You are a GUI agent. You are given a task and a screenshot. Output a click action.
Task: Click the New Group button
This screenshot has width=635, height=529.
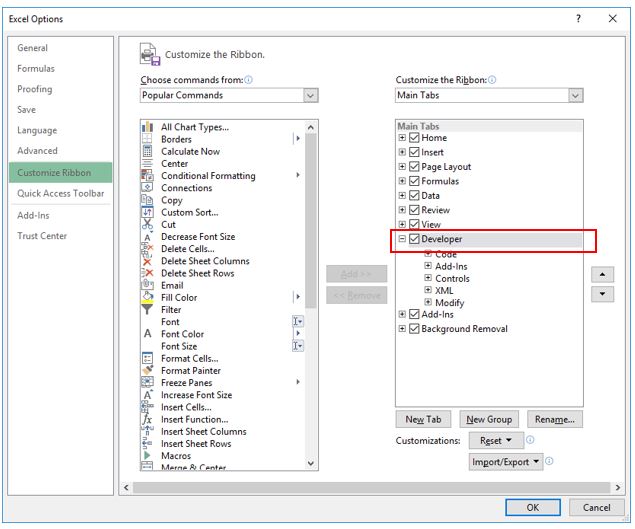[489, 419]
